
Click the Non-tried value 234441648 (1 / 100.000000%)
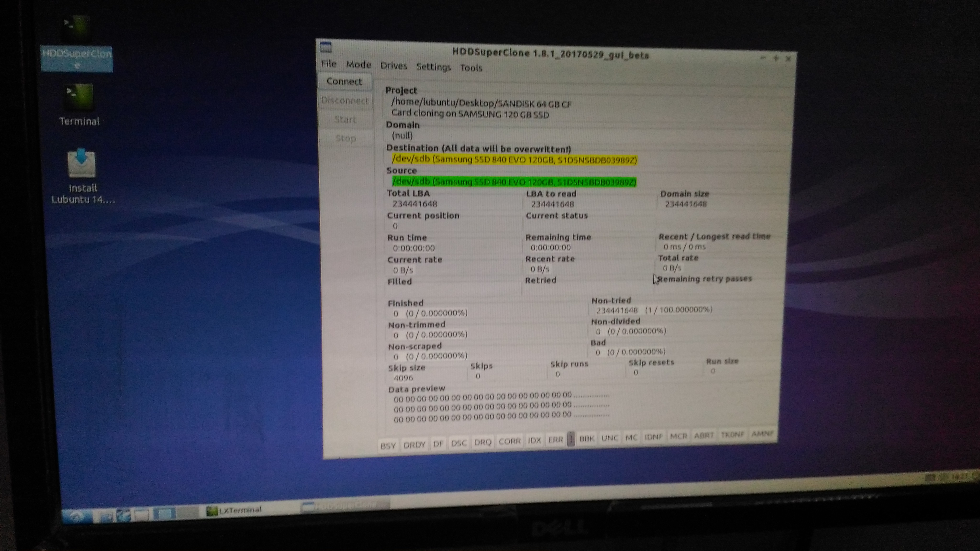pyautogui.click(x=654, y=310)
